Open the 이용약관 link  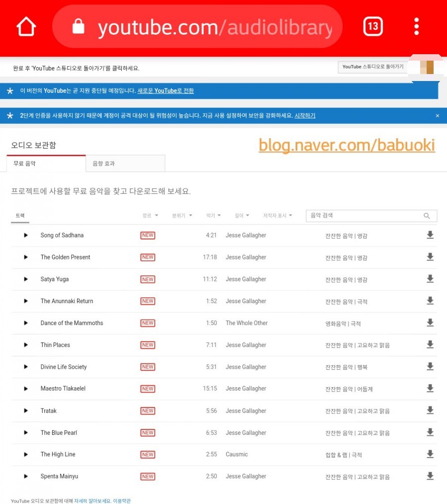click(122, 501)
